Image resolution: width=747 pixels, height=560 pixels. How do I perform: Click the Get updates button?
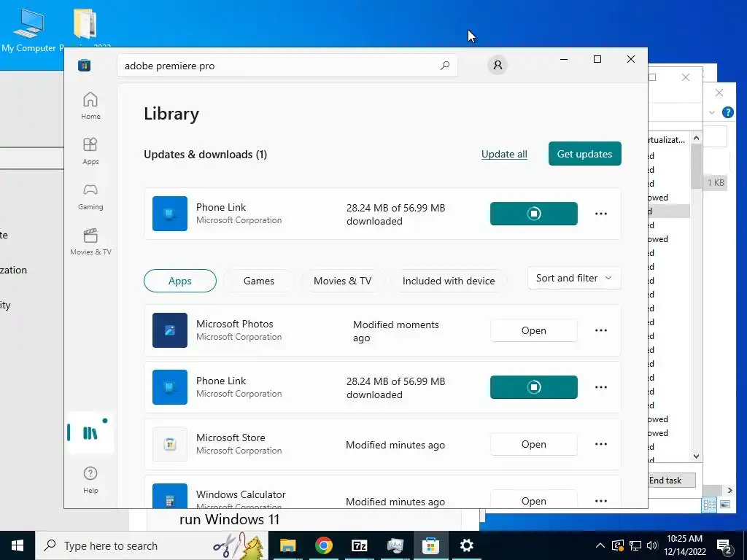coord(584,154)
